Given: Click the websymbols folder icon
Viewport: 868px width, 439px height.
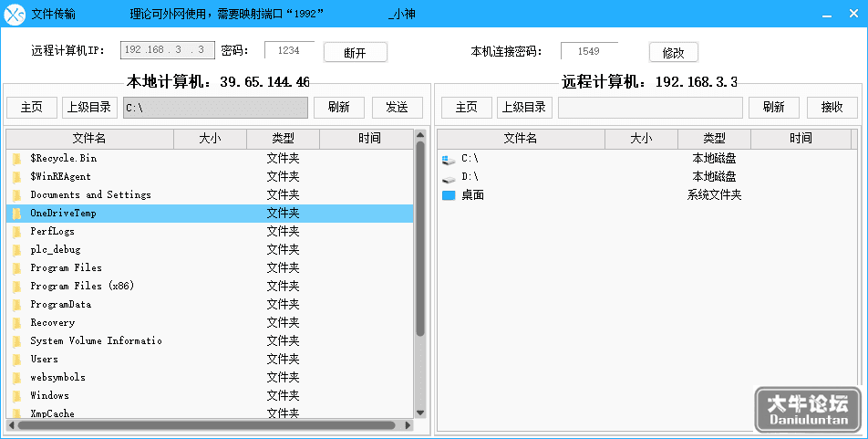Looking at the screenshot, I should pos(16,379).
